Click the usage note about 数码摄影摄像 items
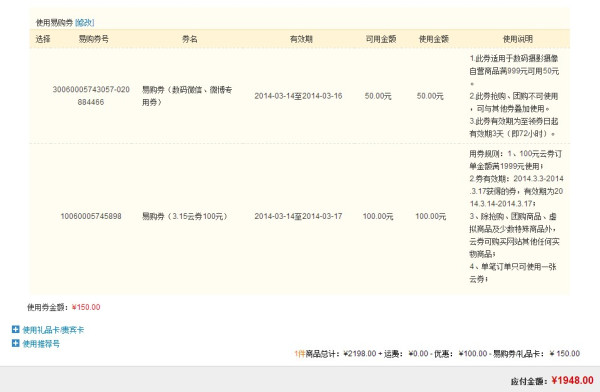 (x=514, y=96)
